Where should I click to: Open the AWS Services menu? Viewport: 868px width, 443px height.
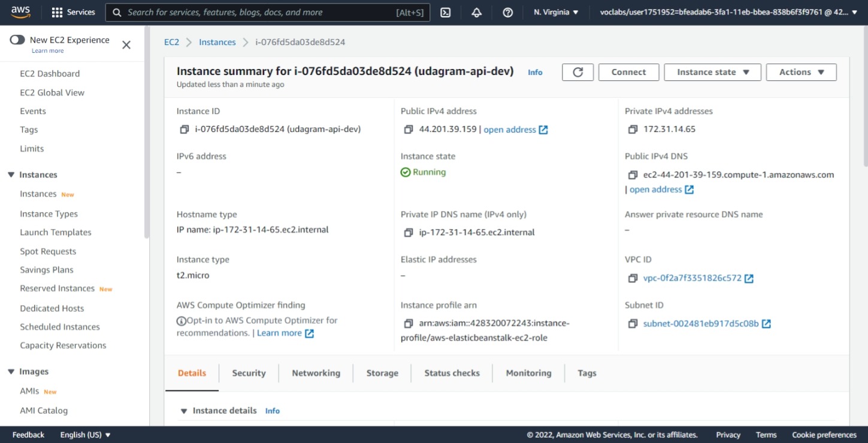pyautogui.click(x=73, y=11)
